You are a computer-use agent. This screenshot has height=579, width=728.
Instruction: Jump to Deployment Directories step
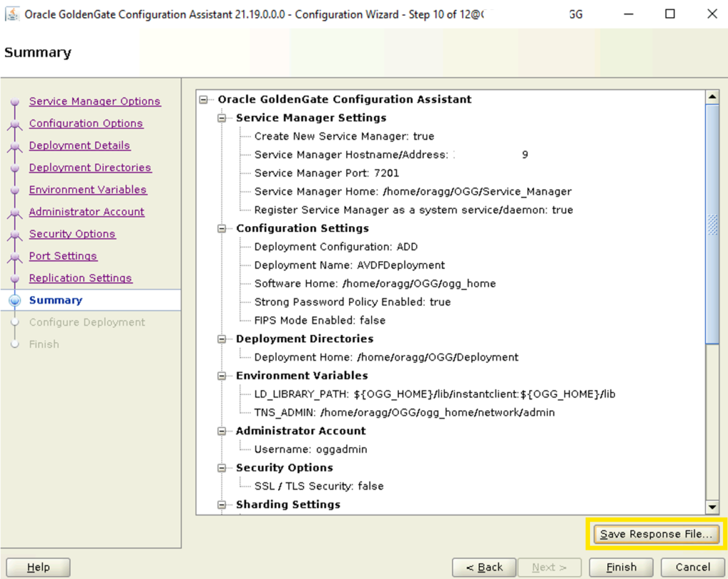pyautogui.click(x=90, y=168)
